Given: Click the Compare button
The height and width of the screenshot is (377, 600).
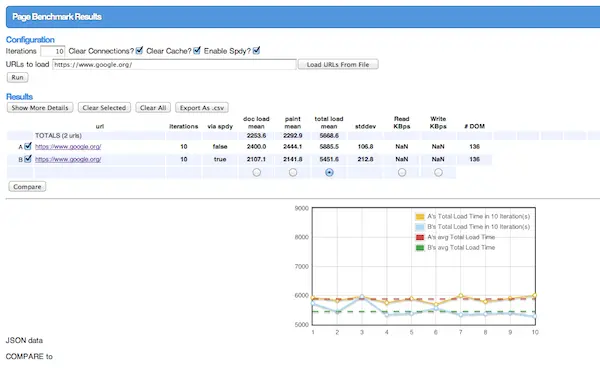Looking at the screenshot, I should tap(27, 187).
